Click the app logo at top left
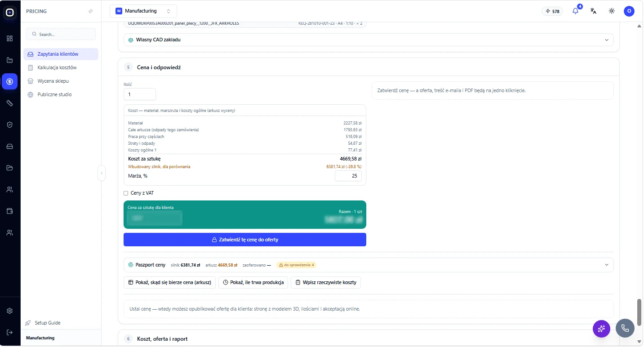This screenshot has height=347, width=644. [10, 13]
